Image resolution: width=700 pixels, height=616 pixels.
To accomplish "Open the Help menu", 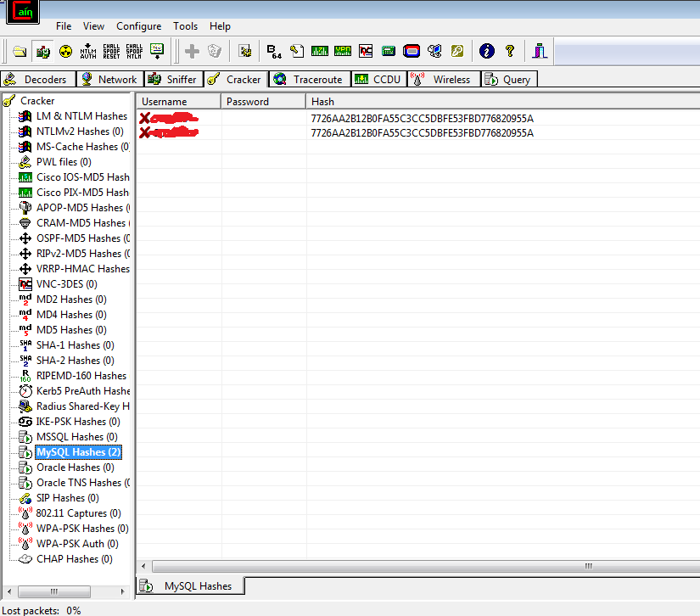I will [x=220, y=26].
